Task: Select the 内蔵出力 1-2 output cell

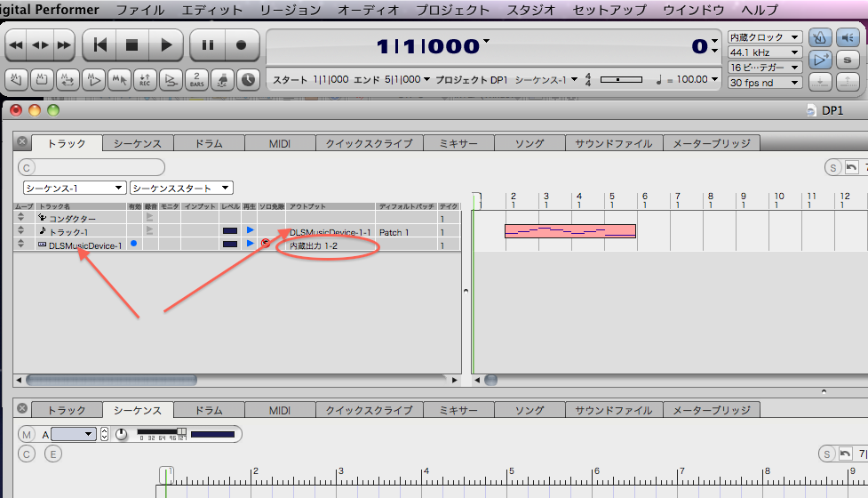Action: [330, 245]
